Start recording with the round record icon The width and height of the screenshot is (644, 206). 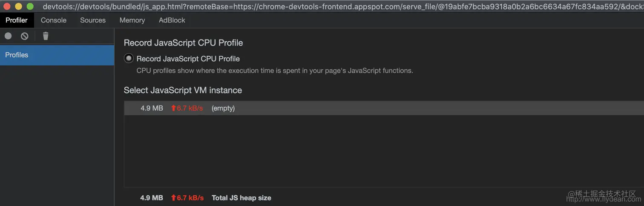(x=8, y=36)
